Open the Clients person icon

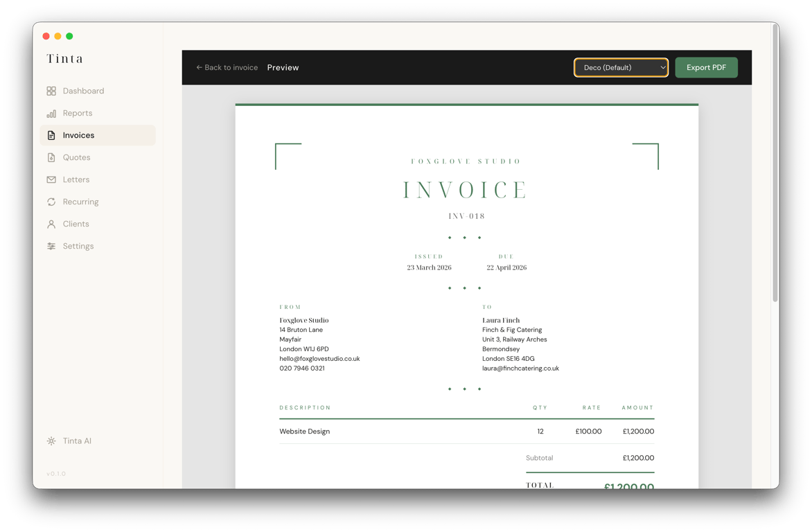coord(50,223)
